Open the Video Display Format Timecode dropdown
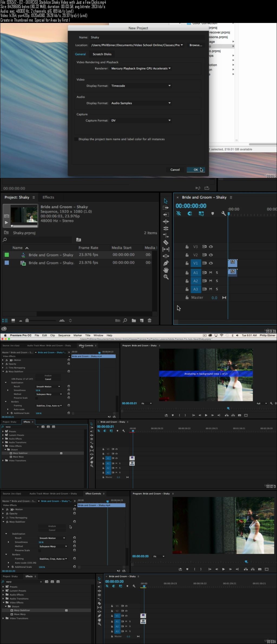The image size is (277, 644). pos(141,86)
